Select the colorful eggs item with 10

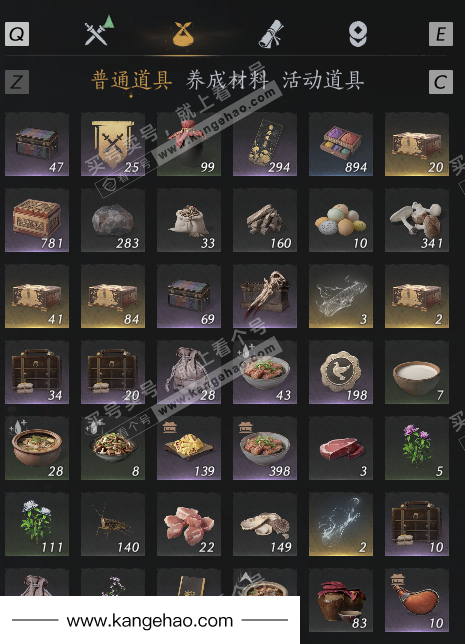[x=341, y=220]
